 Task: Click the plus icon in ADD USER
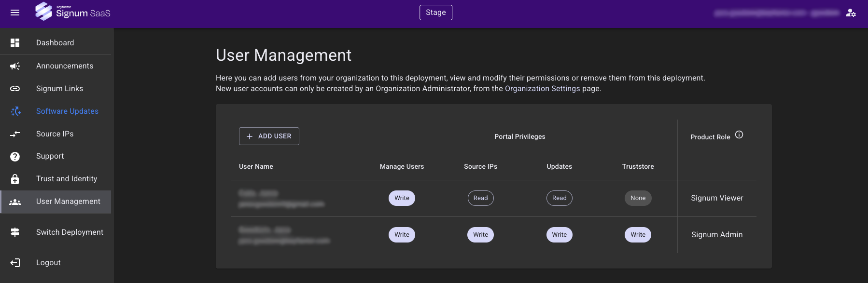(250, 136)
